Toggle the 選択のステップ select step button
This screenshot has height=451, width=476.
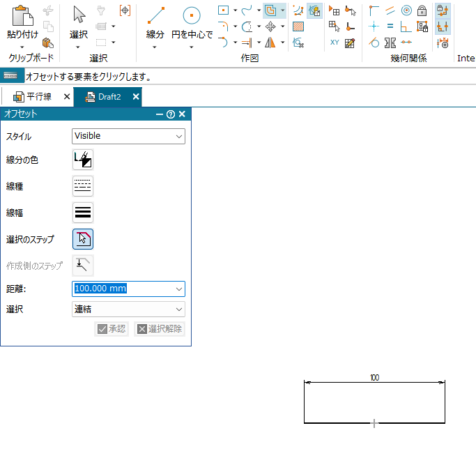pos(83,239)
